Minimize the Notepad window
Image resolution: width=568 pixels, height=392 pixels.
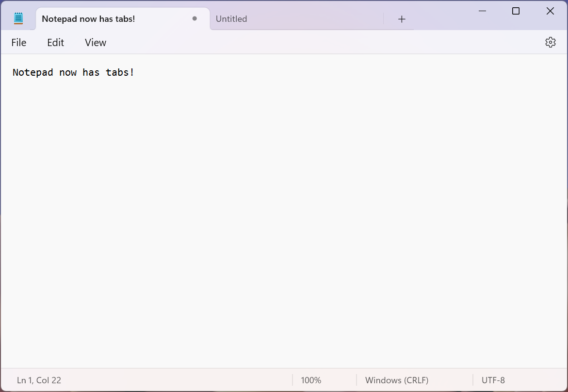tap(482, 11)
